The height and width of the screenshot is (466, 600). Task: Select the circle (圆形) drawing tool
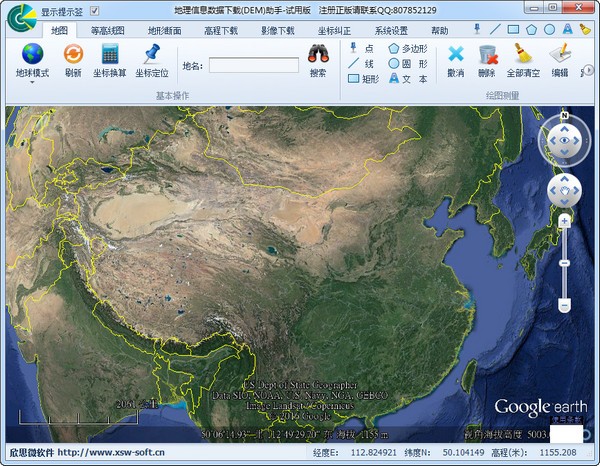click(x=408, y=64)
